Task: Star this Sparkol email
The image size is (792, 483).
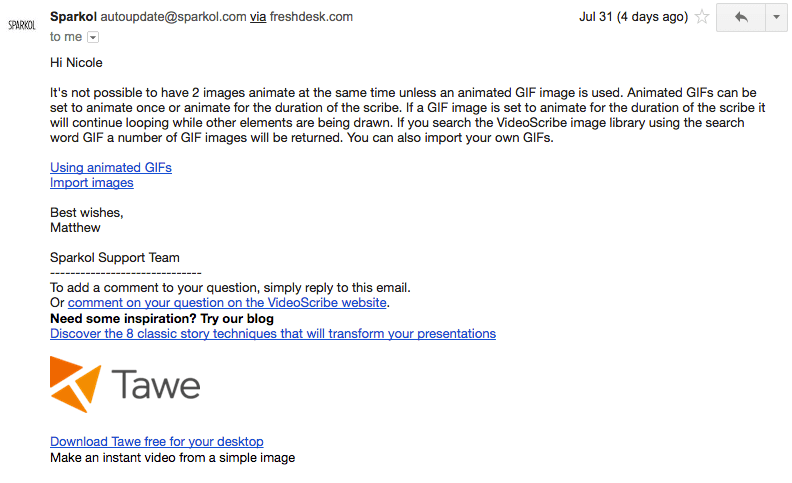Action: (702, 17)
